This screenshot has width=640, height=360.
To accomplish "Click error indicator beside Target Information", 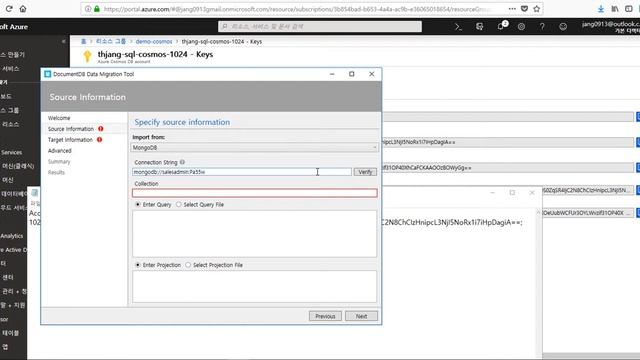I will [100, 140].
